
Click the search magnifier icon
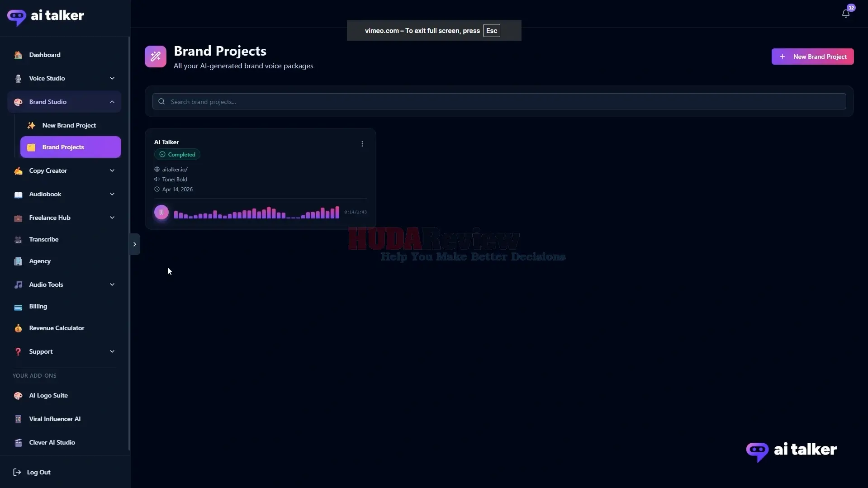(x=161, y=102)
